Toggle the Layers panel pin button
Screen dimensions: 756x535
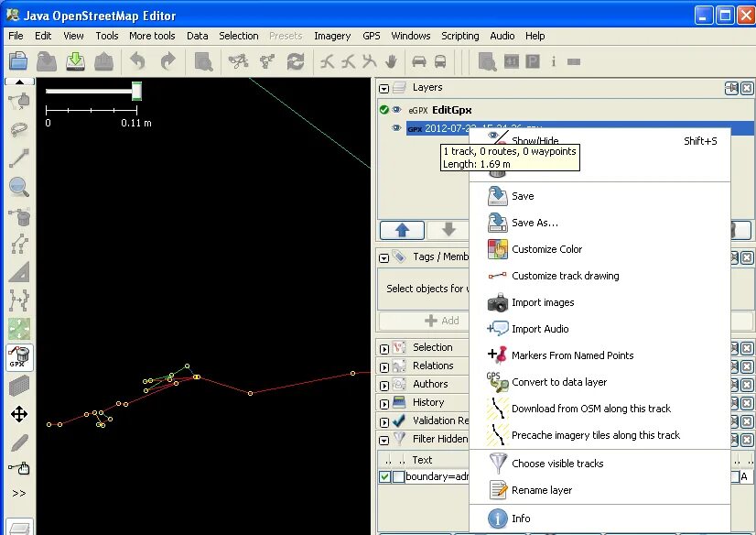point(731,88)
